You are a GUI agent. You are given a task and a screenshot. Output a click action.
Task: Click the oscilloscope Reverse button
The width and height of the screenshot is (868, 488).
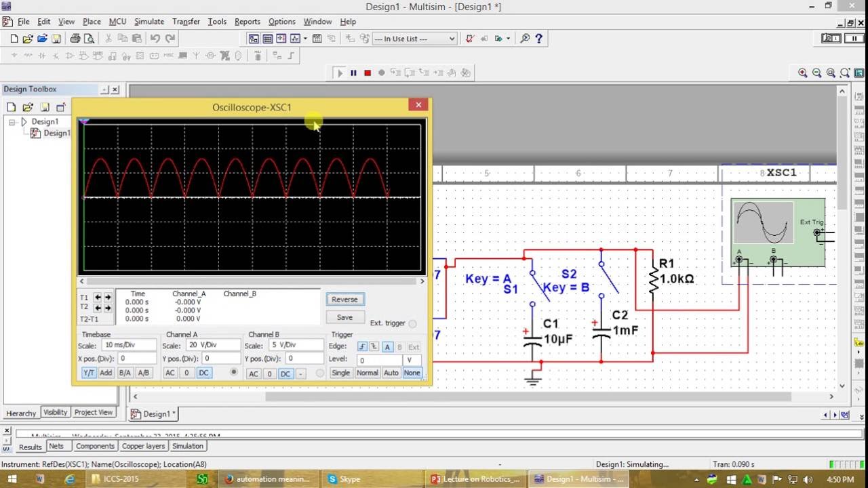point(344,300)
